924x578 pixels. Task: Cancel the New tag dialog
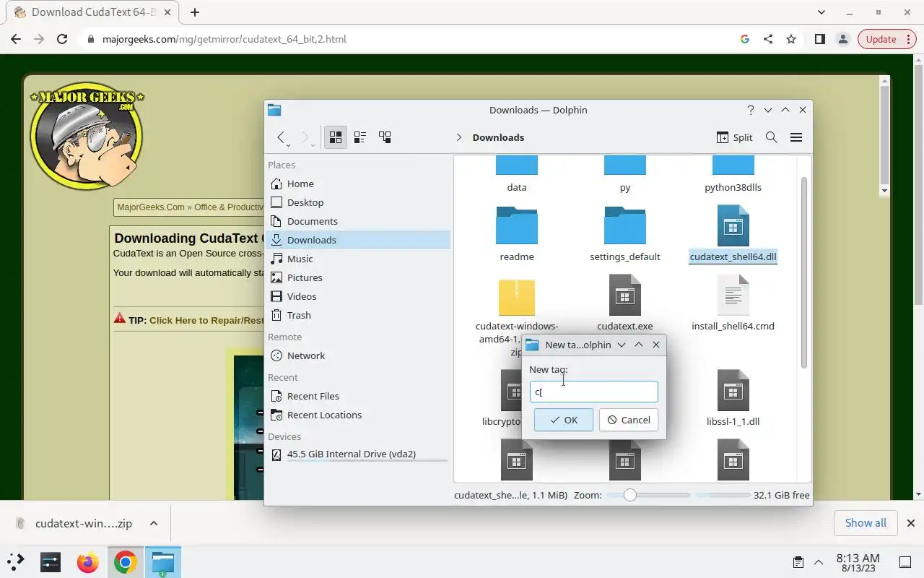point(629,420)
